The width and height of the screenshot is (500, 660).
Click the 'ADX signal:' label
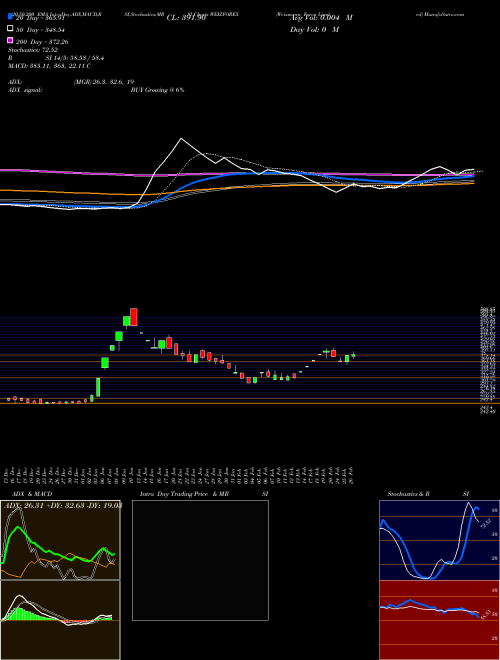pos(25,90)
